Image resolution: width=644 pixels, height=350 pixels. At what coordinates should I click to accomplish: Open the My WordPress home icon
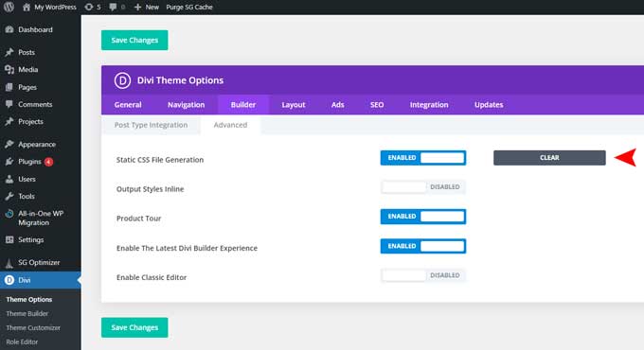coord(27,7)
